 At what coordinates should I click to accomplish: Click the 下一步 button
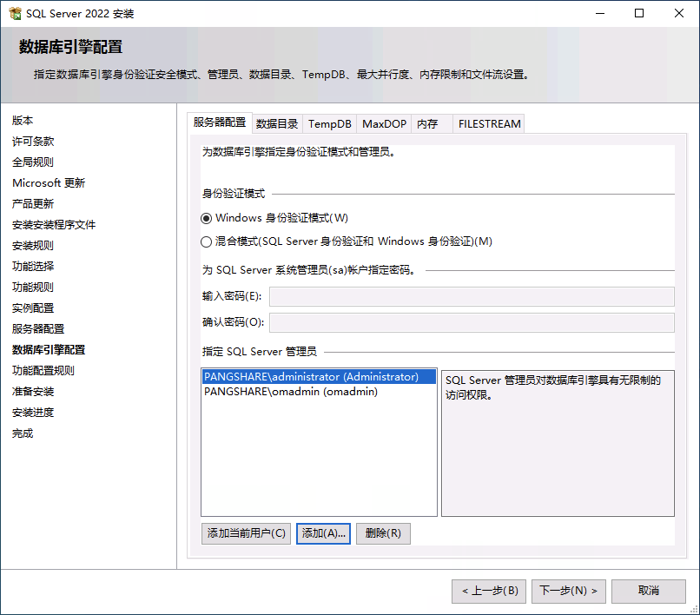[568, 591]
